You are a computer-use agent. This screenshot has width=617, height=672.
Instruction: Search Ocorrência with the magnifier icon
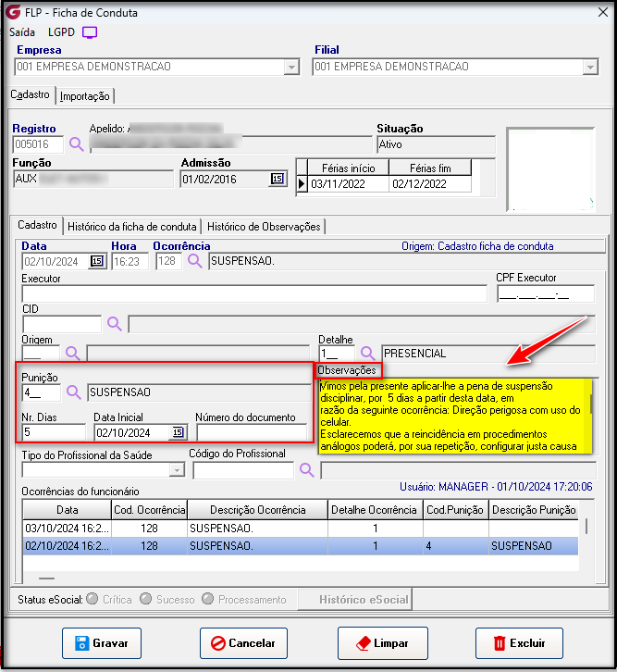pyautogui.click(x=195, y=261)
